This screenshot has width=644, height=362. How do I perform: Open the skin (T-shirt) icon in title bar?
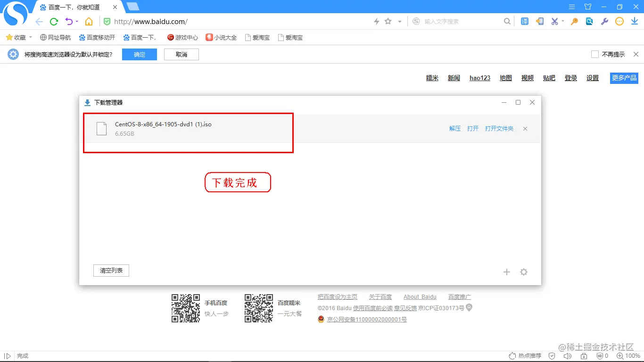(x=588, y=7)
